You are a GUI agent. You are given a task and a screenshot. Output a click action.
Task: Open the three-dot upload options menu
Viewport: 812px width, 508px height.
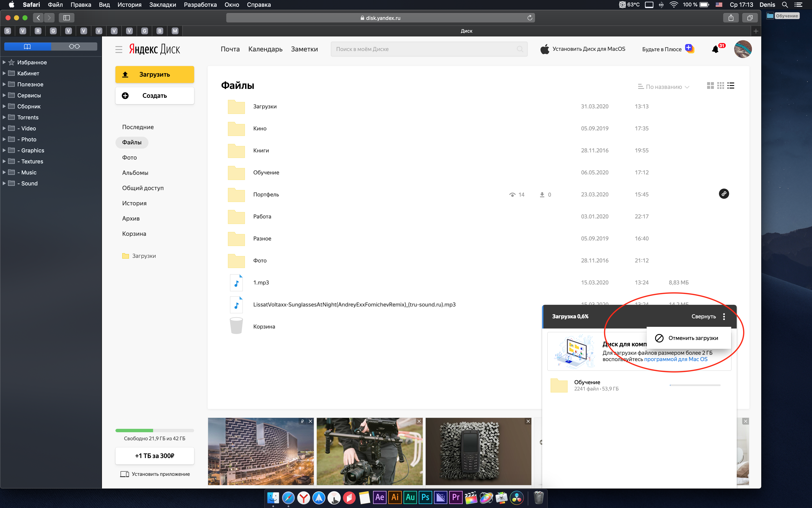pyautogui.click(x=724, y=316)
